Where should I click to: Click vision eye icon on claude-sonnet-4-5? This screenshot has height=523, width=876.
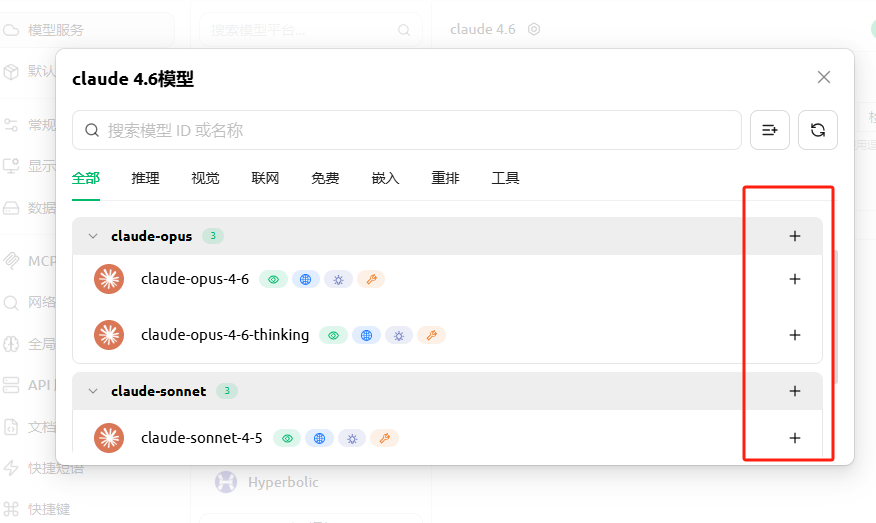pos(287,438)
